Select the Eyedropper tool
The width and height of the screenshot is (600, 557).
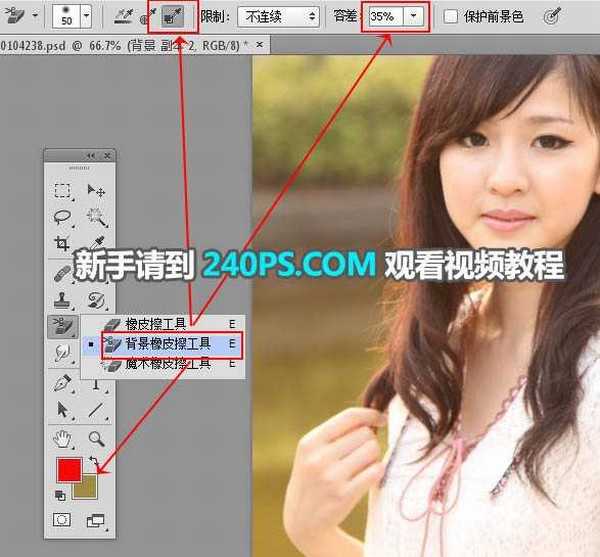97,244
